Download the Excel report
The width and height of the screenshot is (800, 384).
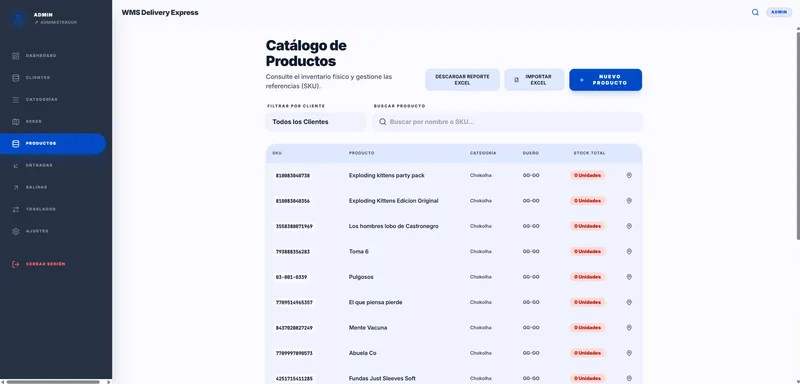462,80
